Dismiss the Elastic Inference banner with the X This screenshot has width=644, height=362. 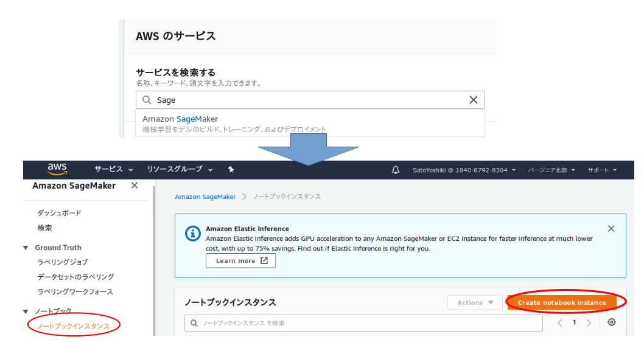[611, 228]
